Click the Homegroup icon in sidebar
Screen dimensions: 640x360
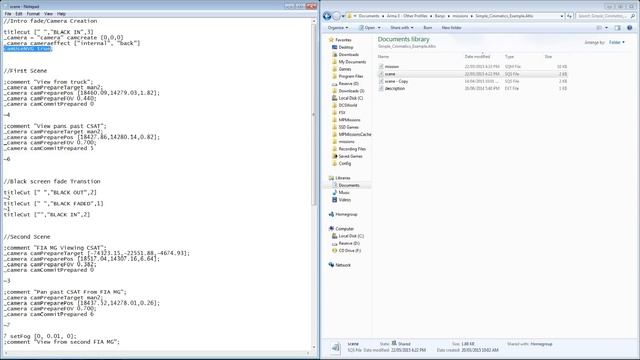click(331, 214)
